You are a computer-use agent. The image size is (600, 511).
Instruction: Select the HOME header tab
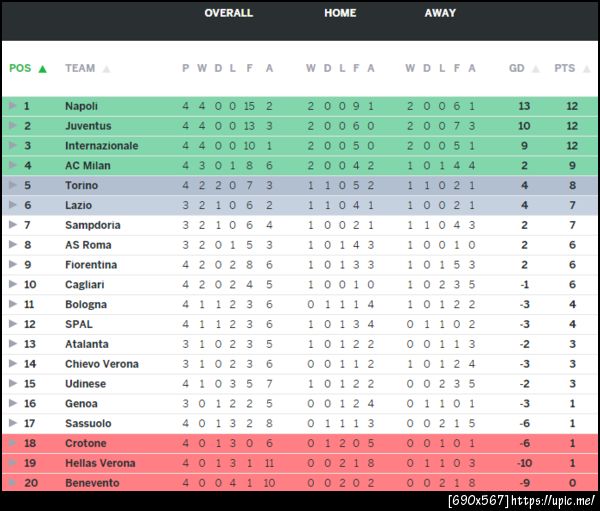tap(340, 13)
